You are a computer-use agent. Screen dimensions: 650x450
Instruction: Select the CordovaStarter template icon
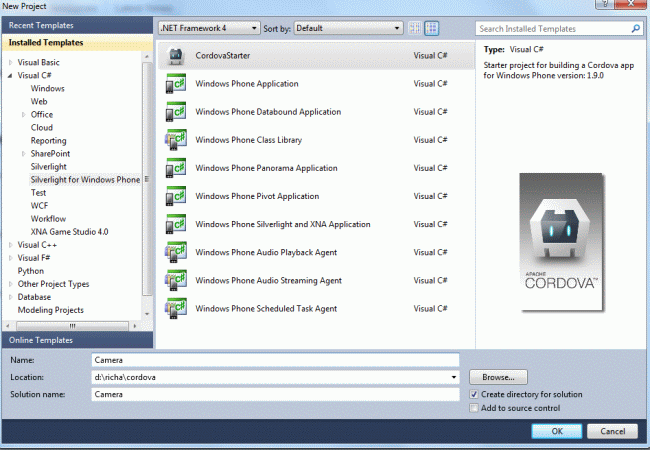click(176, 56)
